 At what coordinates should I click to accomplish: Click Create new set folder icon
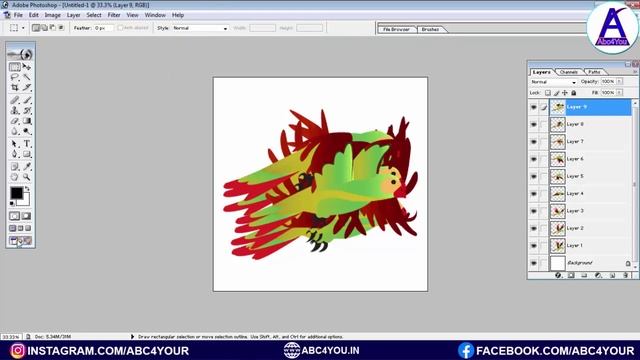pos(584,276)
